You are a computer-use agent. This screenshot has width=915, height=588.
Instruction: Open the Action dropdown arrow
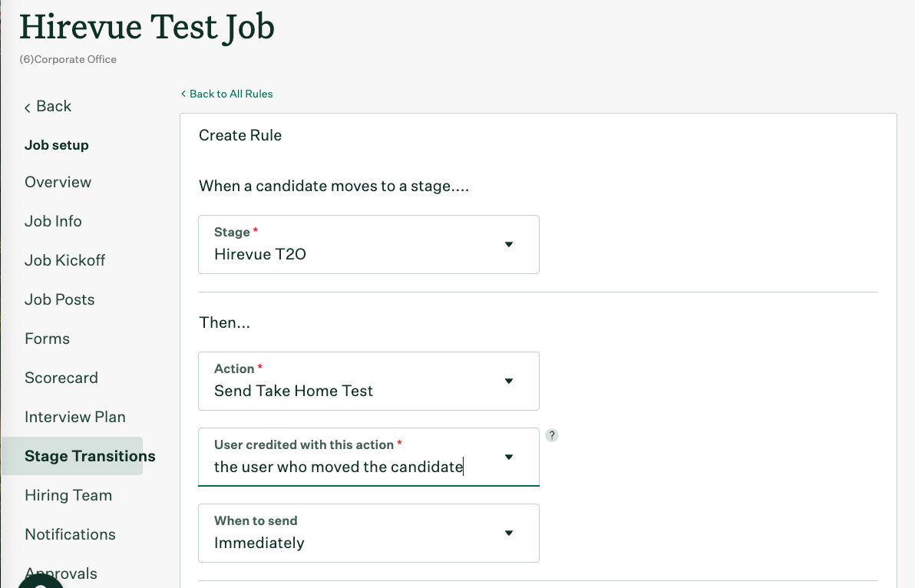click(x=509, y=381)
